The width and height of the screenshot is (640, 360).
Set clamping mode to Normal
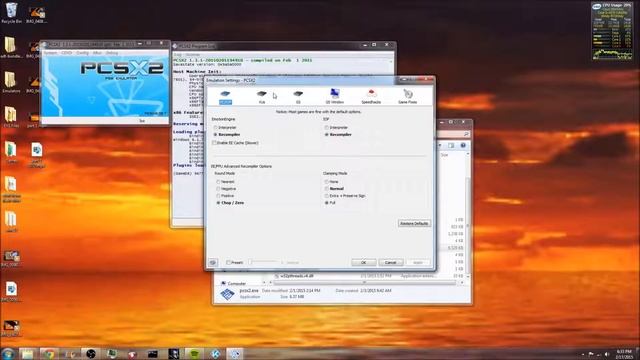click(x=334, y=189)
